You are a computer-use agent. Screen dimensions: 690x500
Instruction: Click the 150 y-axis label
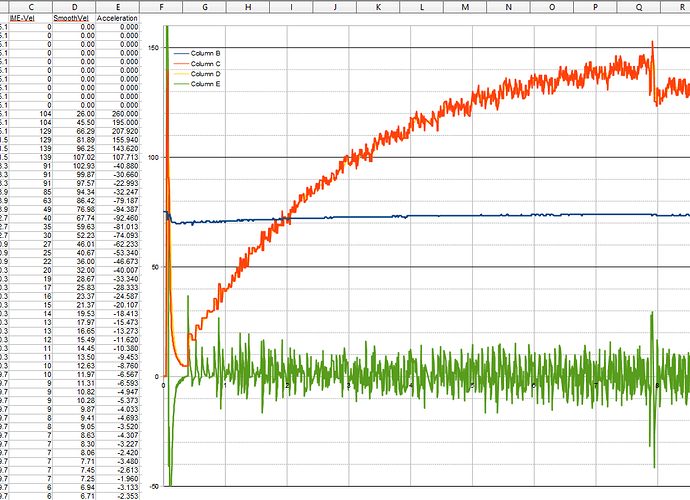point(154,48)
